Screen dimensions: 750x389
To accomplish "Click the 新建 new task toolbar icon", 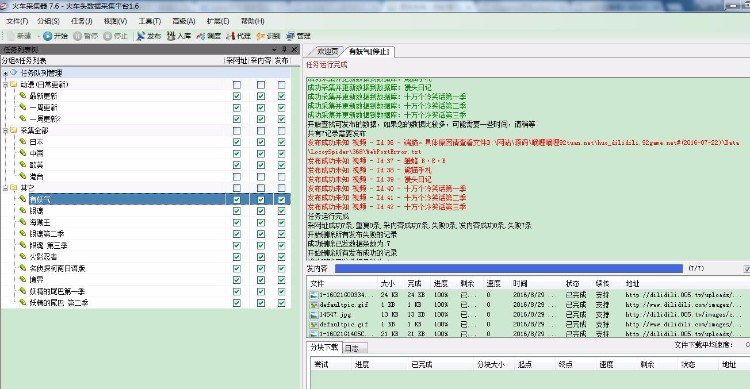I will click(11, 36).
